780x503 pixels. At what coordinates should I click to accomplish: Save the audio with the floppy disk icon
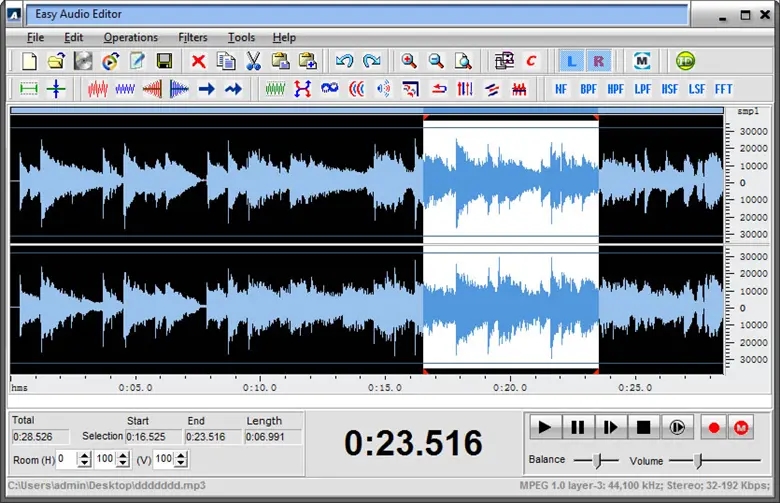click(164, 61)
